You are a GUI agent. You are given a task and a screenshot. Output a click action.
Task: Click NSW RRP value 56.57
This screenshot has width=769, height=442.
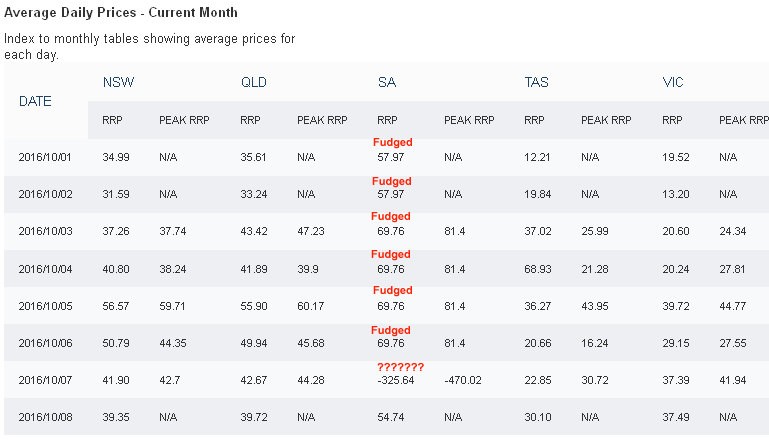116,306
